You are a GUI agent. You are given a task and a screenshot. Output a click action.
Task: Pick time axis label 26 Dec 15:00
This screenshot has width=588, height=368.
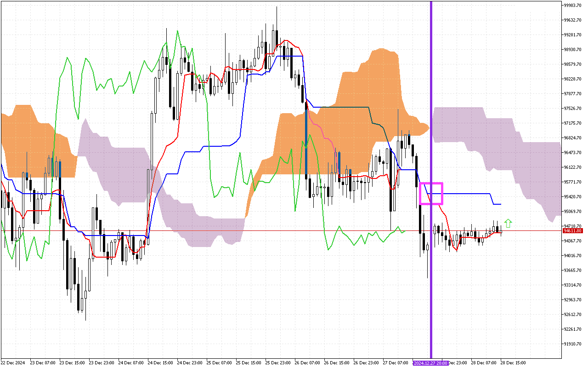[x=337, y=363]
